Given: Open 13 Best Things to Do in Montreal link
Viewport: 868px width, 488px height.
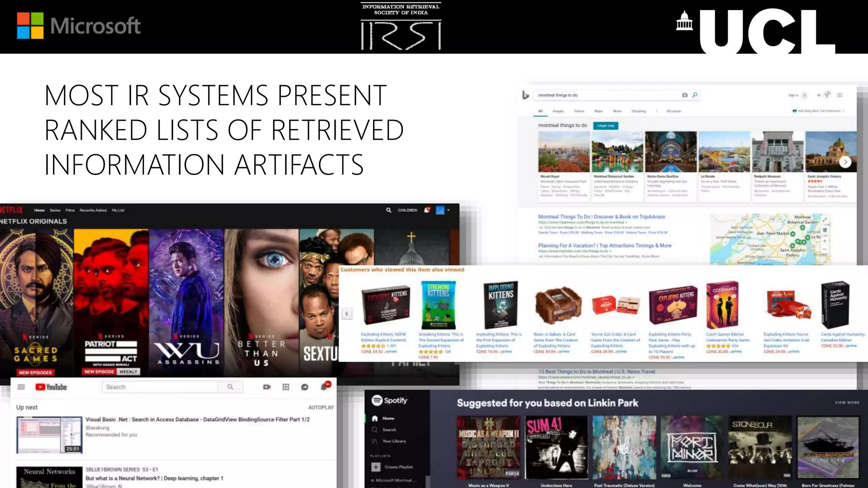Looking at the screenshot, I should pos(596,372).
